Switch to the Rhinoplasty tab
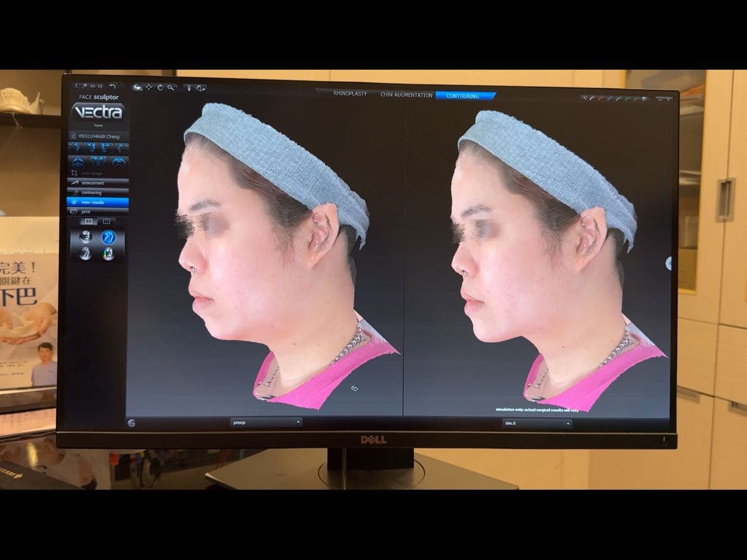Image resolution: width=747 pixels, height=560 pixels. click(350, 94)
